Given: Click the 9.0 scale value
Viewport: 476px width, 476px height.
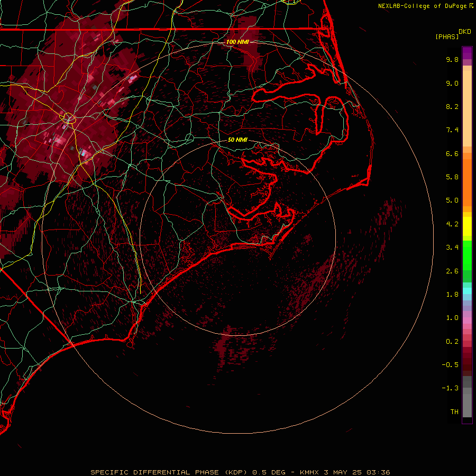Looking at the screenshot, I should click(x=452, y=83).
